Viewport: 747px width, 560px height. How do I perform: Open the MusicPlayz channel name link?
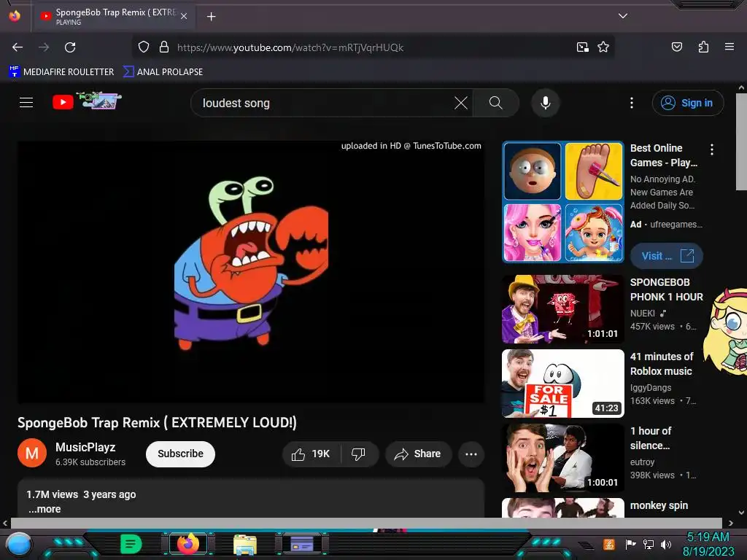tap(85, 447)
